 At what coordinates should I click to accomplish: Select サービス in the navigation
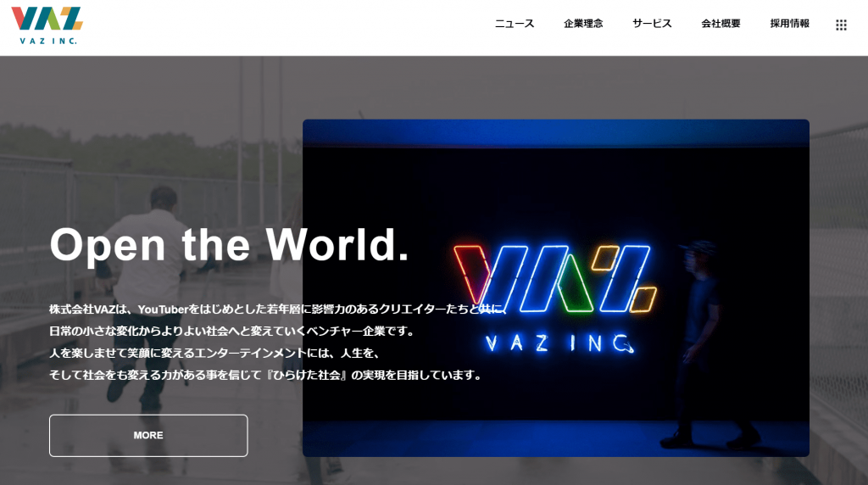(x=652, y=23)
